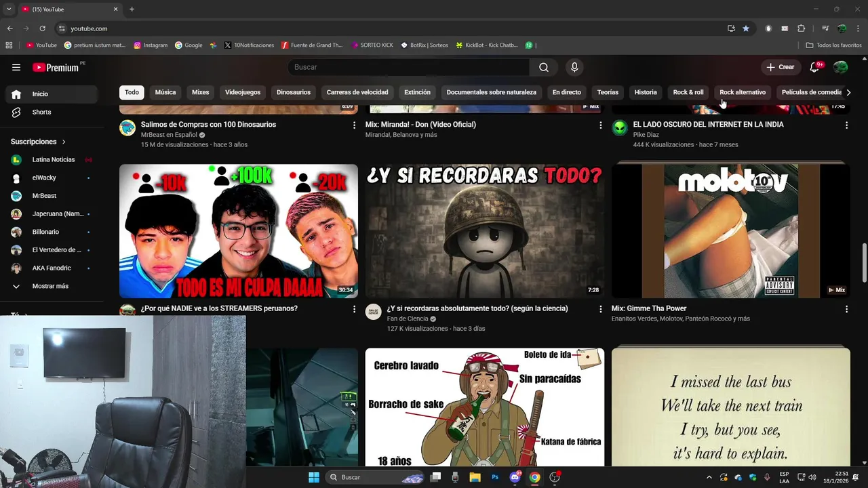This screenshot has height=488, width=868.
Task: Open the Windows Start menu
Action: click(314, 477)
